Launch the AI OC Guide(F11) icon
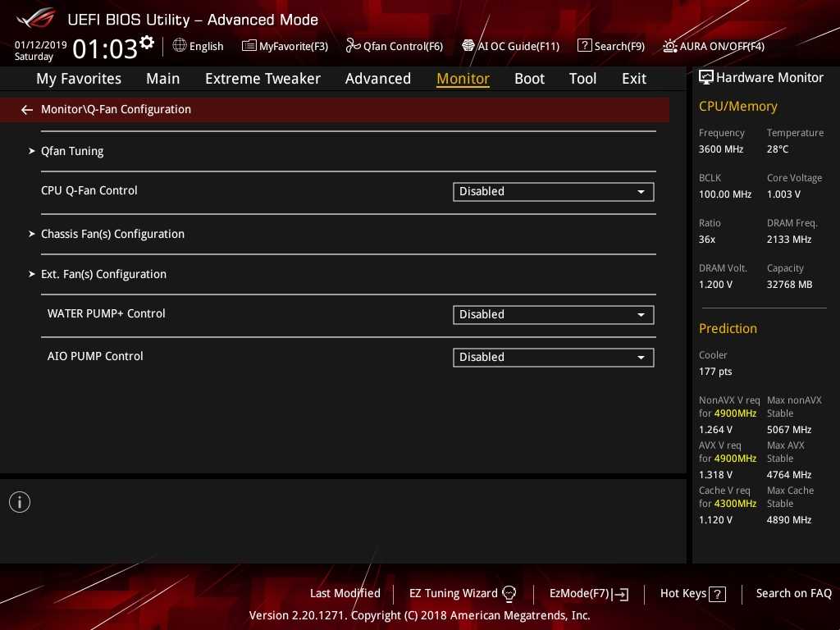 pos(468,46)
